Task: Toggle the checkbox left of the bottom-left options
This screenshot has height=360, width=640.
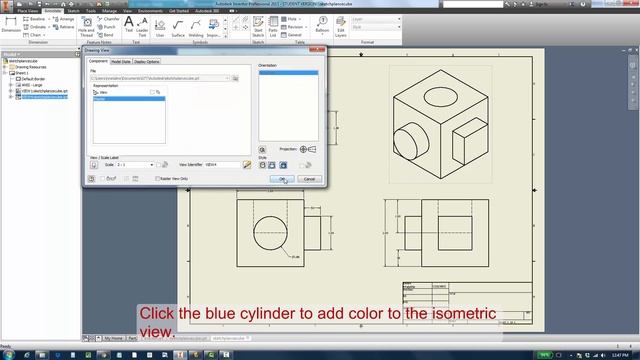Action: [x=103, y=179]
